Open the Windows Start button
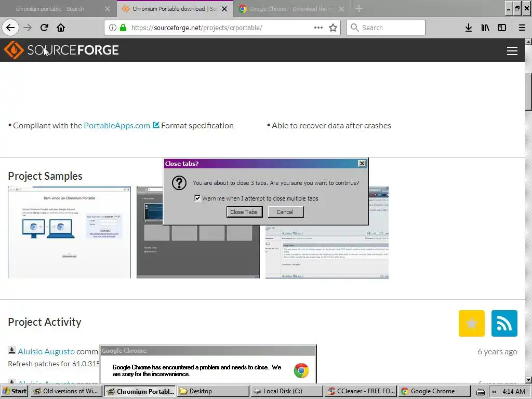 click(x=14, y=391)
